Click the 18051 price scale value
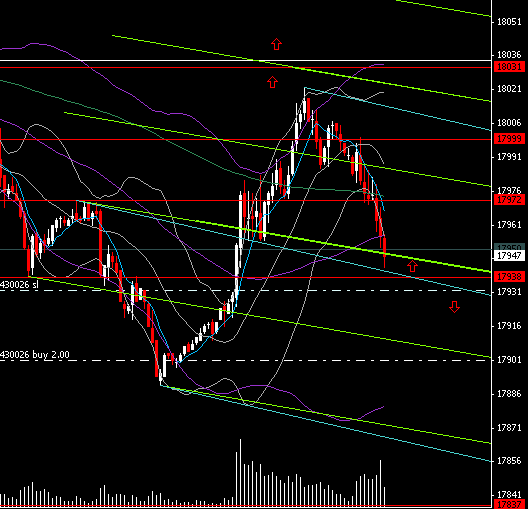Viewport: 528px width, 509px height. [509, 22]
